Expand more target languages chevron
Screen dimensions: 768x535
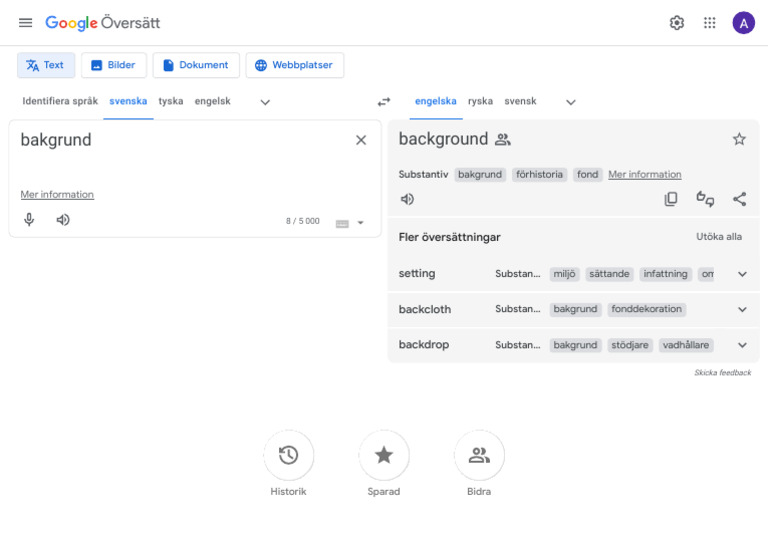[571, 102]
